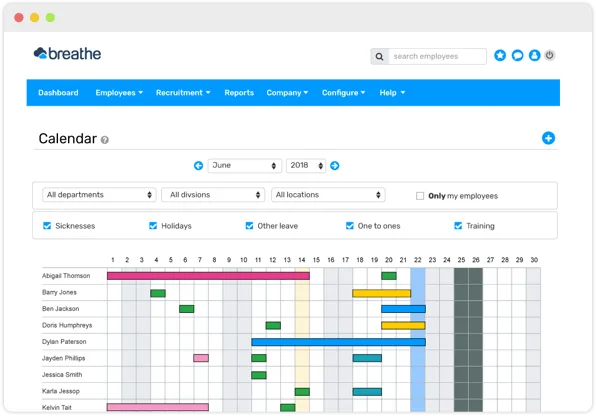Toggle Only my employees checkbox
The height and width of the screenshot is (416, 596).
click(420, 196)
